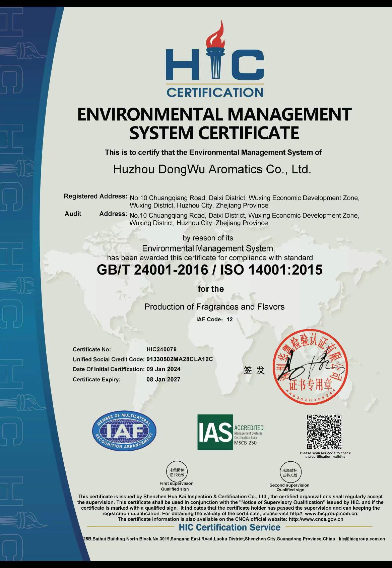Click the 'Certificate No:' label

(x=92, y=349)
